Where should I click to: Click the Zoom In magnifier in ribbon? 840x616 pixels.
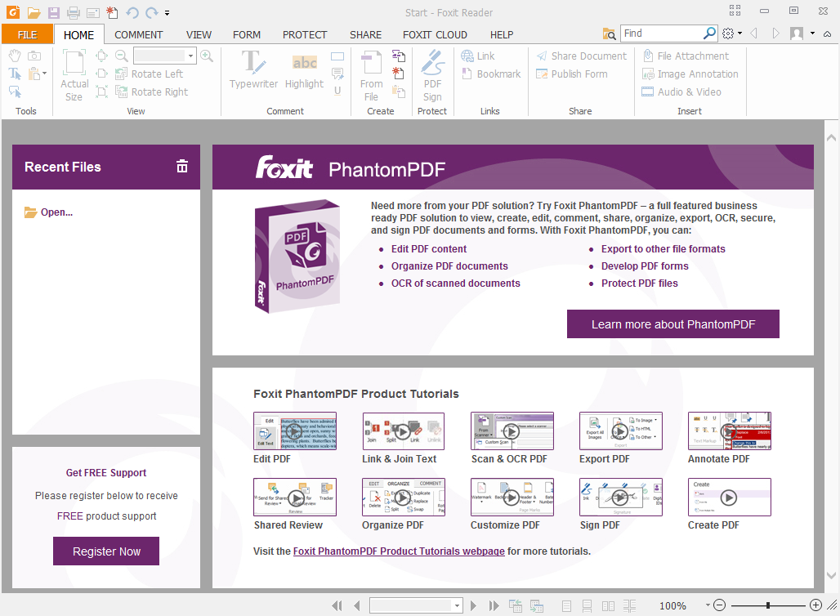point(207,56)
